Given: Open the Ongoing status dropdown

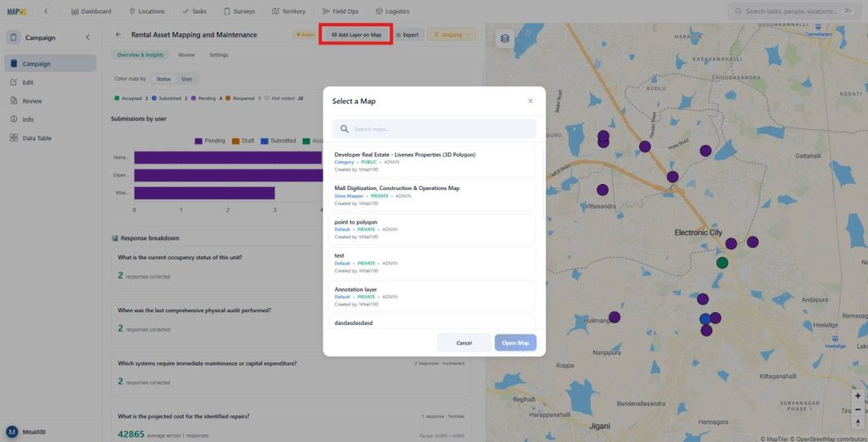Looking at the screenshot, I should 451,34.
